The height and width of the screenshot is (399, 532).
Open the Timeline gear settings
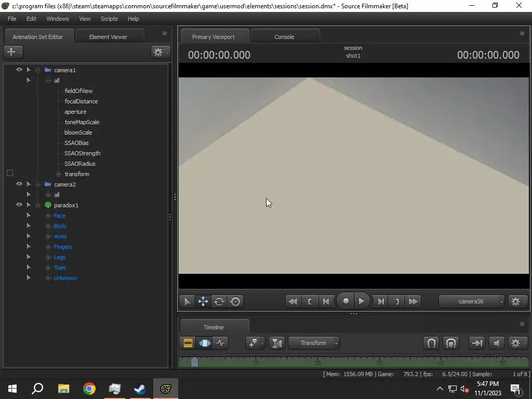pos(517,343)
